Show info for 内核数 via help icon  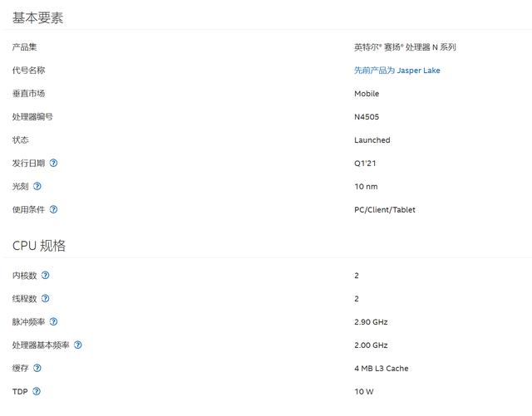tap(46, 276)
